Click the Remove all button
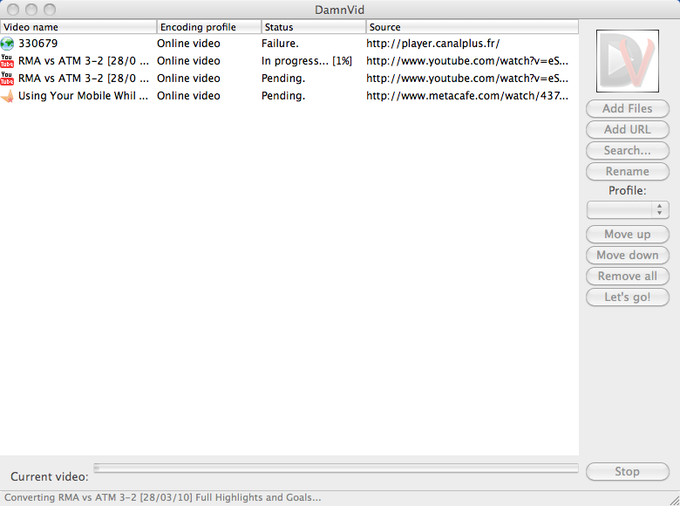 pos(627,276)
